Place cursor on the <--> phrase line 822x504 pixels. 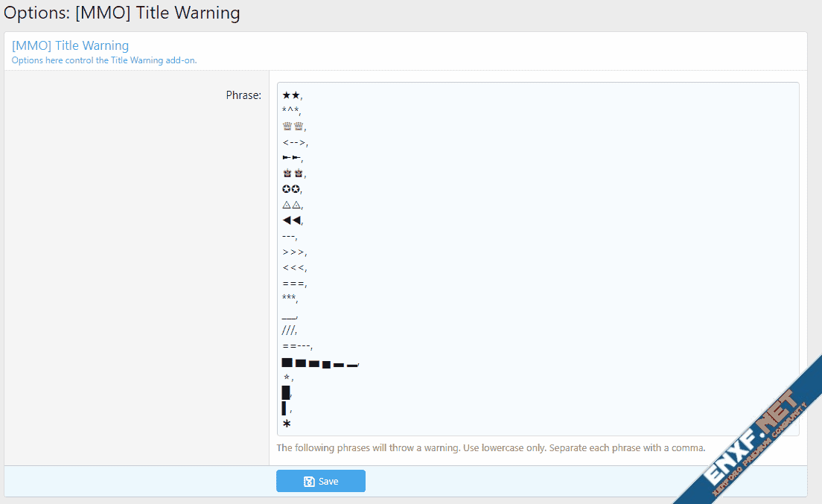point(294,142)
